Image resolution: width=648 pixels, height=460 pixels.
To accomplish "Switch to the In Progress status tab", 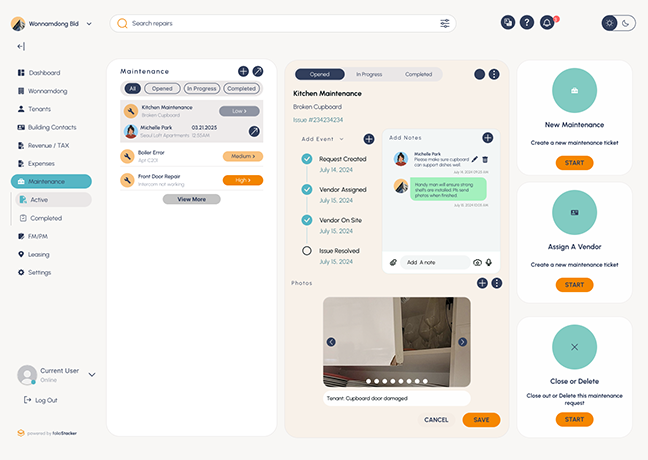I will (x=367, y=74).
